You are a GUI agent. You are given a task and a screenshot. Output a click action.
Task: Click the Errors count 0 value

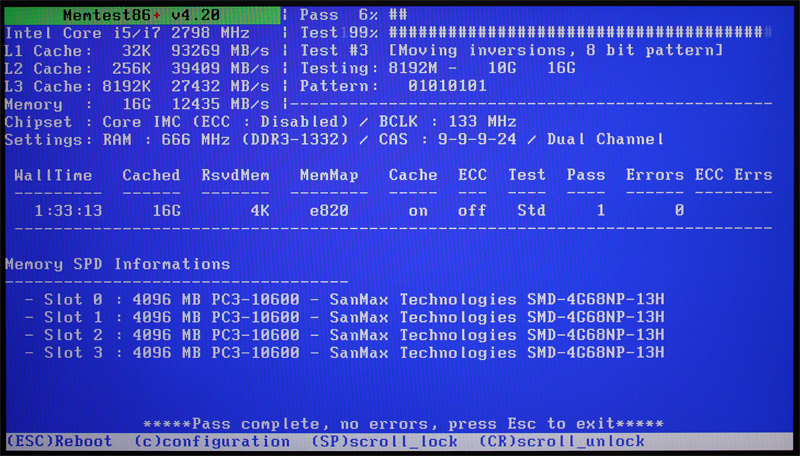point(679,210)
